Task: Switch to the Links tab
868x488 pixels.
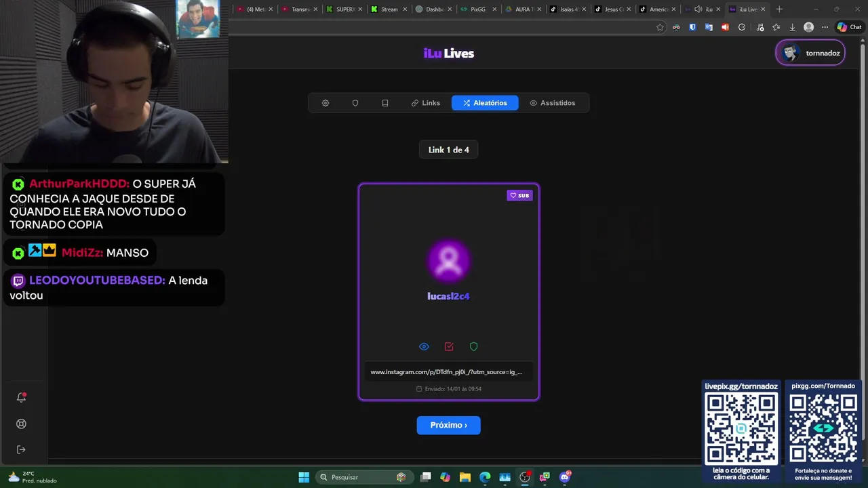Action: [x=426, y=103]
